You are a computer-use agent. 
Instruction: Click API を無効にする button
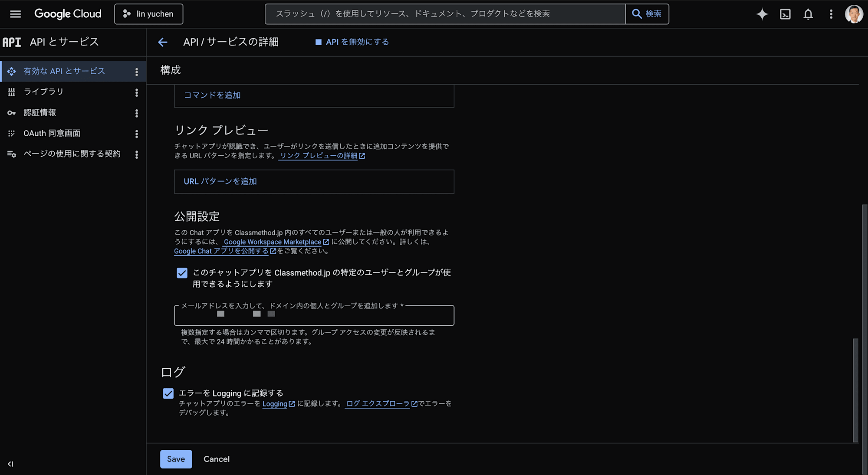click(352, 42)
